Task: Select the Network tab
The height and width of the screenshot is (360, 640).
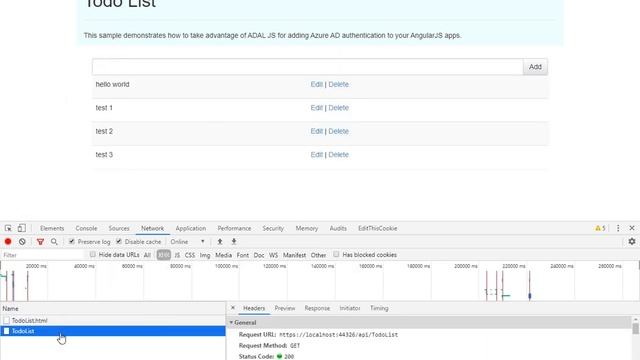Action: [x=152, y=228]
